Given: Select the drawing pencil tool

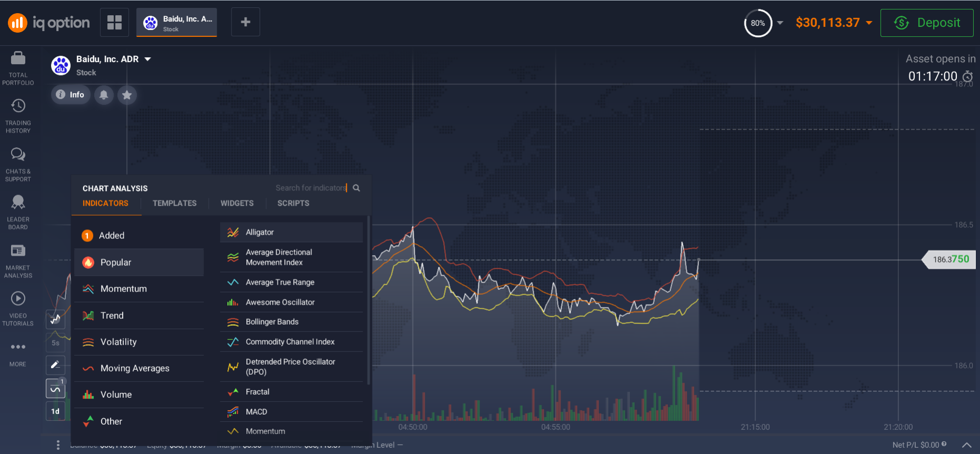Looking at the screenshot, I should (x=55, y=365).
